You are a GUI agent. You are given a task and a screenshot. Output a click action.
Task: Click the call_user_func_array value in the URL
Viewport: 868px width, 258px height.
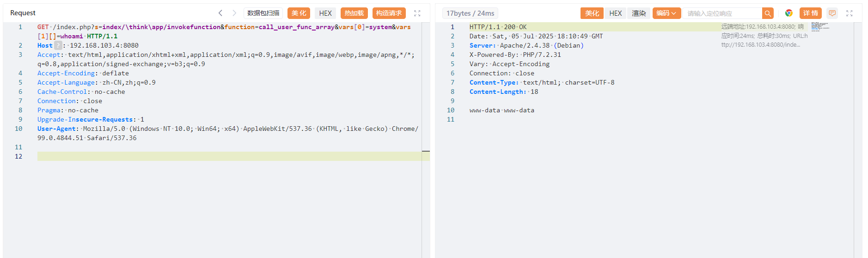coord(297,27)
